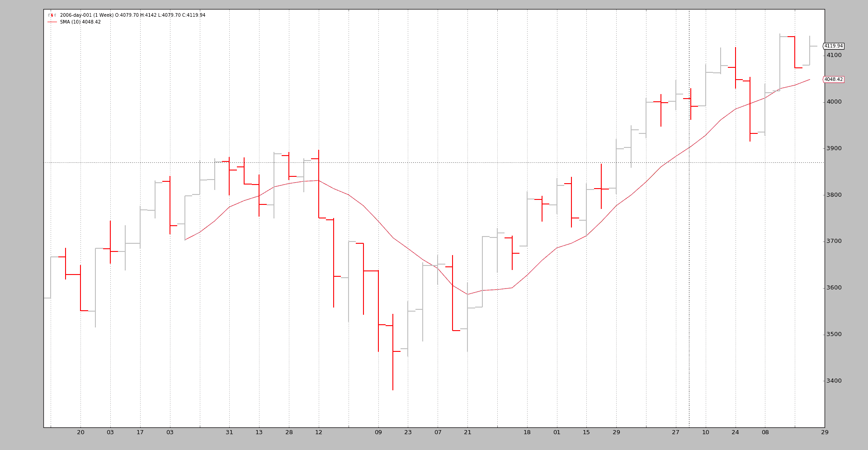Click the red SMA legend line sample
The height and width of the screenshot is (450, 868).
pos(52,22)
